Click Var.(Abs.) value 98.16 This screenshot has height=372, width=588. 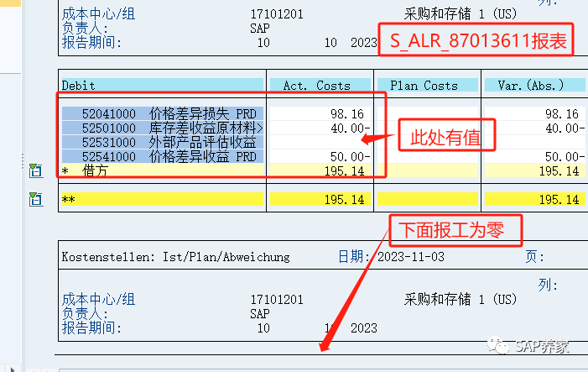coord(562,113)
